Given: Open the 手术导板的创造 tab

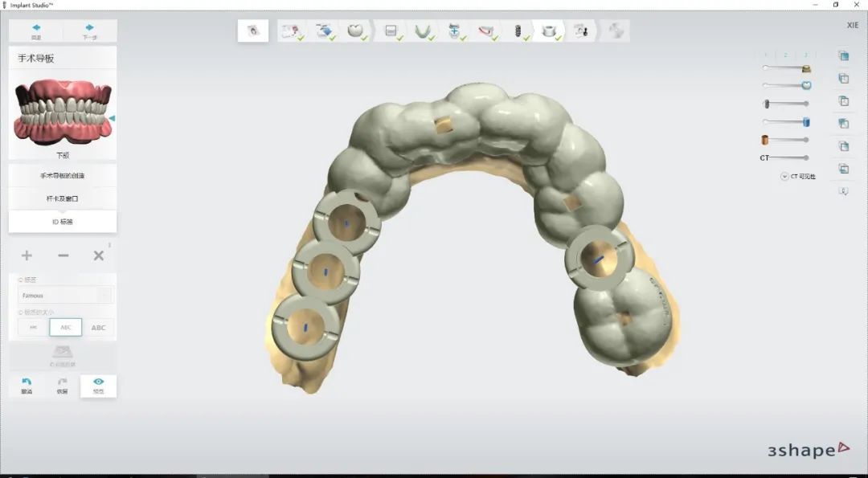Looking at the screenshot, I should [x=63, y=175].
